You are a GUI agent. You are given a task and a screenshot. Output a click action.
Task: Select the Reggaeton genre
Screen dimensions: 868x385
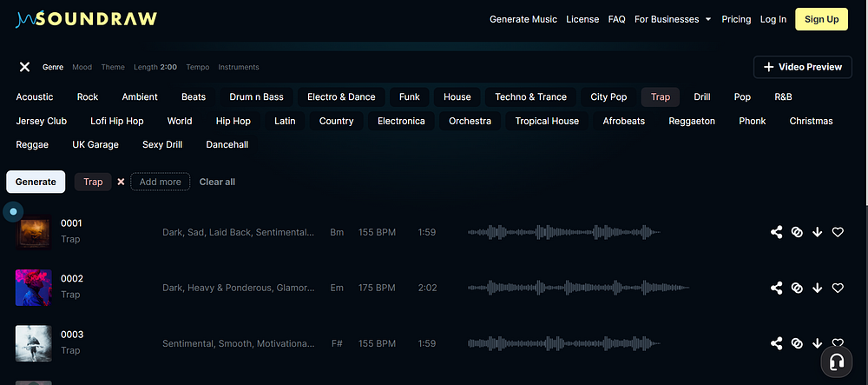(692, 121)
